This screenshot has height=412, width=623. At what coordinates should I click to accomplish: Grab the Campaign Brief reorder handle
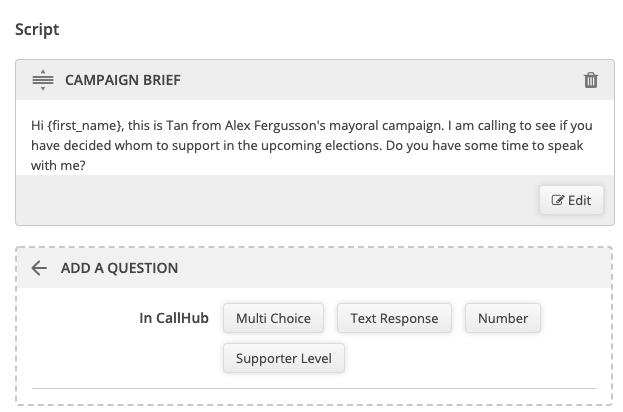pyautogui.click(x=43, y=80)
